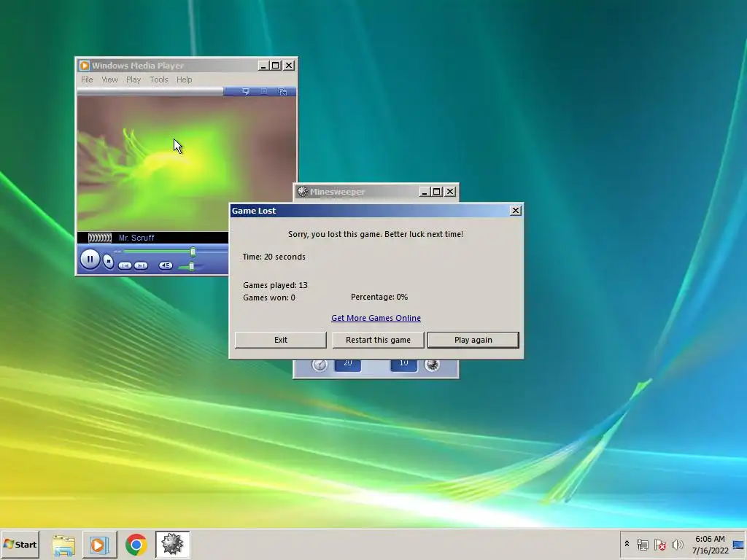Click the Media Player seek bar handle
The image size is (747, 560).
point(193,252)
